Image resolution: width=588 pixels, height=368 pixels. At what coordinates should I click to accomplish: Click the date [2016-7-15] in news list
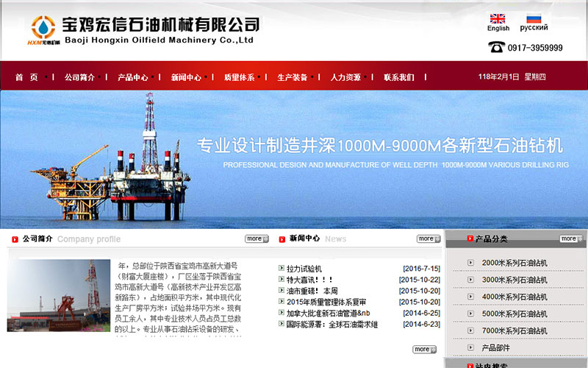pyautogui.click(x=421, y=269)
